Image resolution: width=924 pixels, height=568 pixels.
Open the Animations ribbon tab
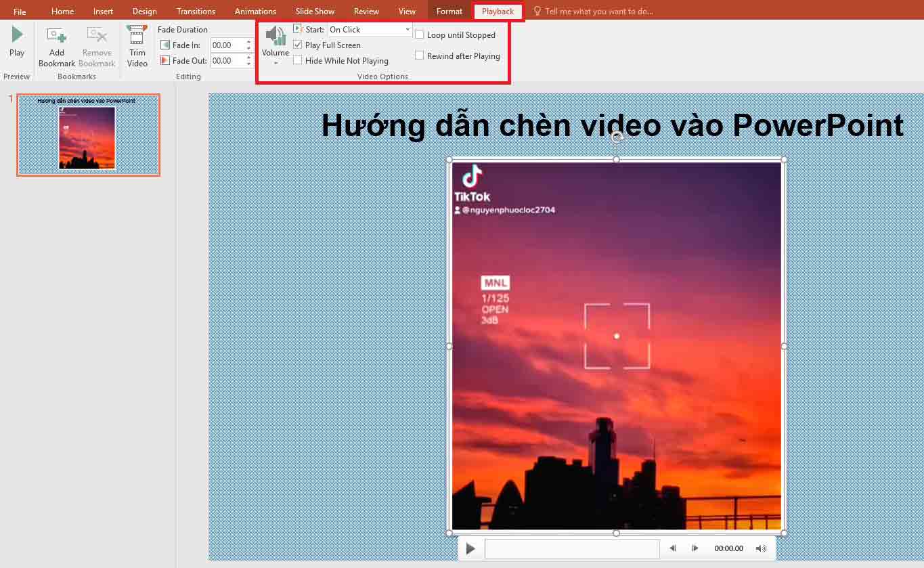pos(255,11)
